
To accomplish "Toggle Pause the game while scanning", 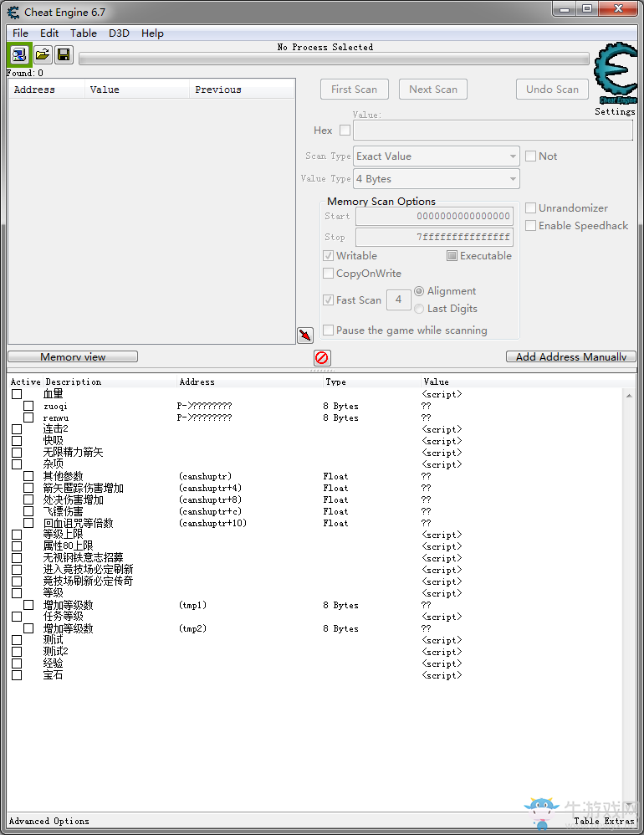I will point(329,330).
